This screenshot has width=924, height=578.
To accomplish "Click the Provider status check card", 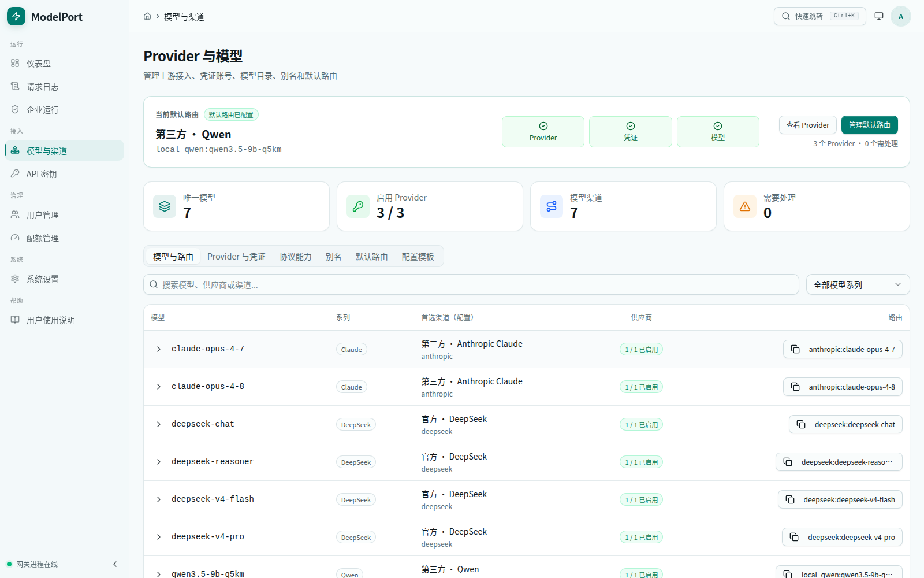I will [x=543, y=132].
